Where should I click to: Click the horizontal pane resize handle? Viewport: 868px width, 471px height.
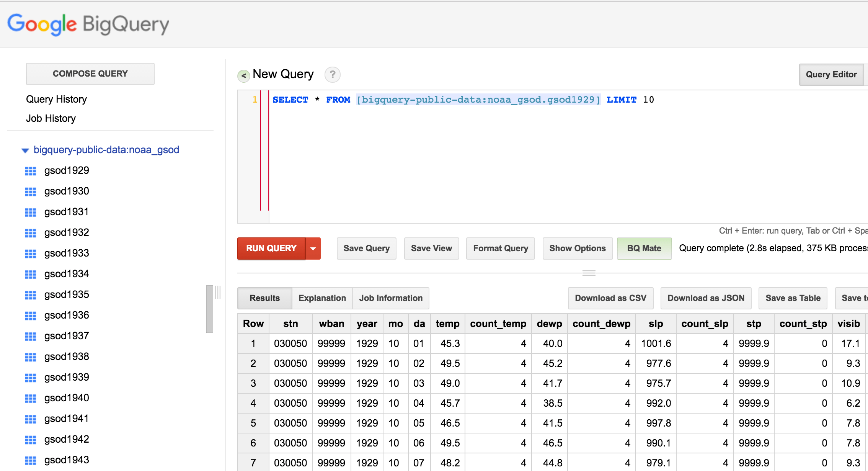[589, 273]
